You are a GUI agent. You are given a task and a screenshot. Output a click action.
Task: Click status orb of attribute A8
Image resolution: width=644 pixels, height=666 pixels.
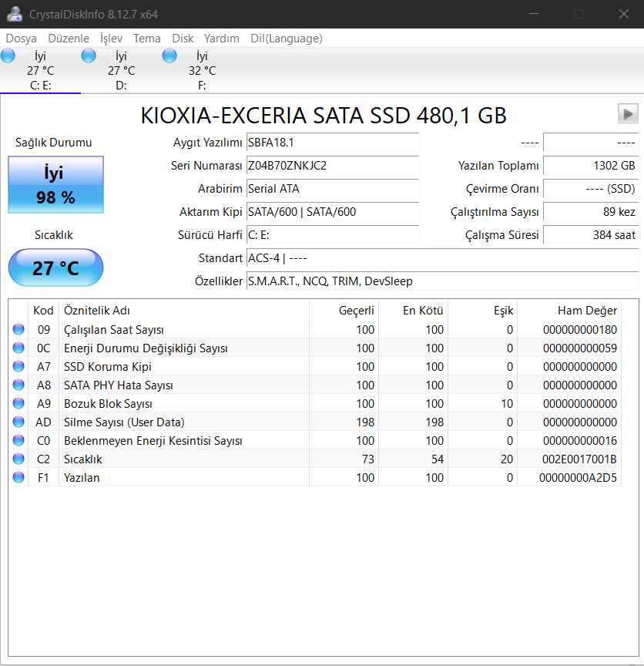pos(18,385)
